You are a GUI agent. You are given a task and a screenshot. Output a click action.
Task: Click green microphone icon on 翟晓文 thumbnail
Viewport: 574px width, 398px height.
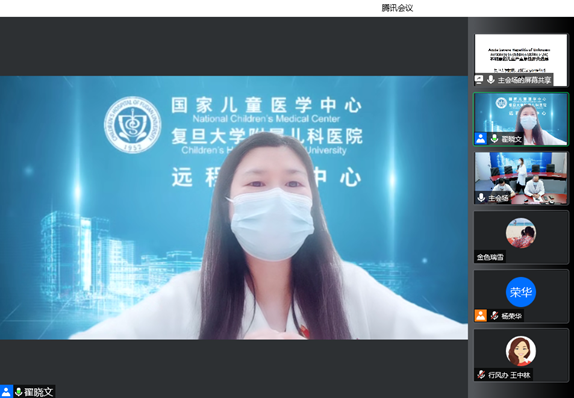pos(494,138)
